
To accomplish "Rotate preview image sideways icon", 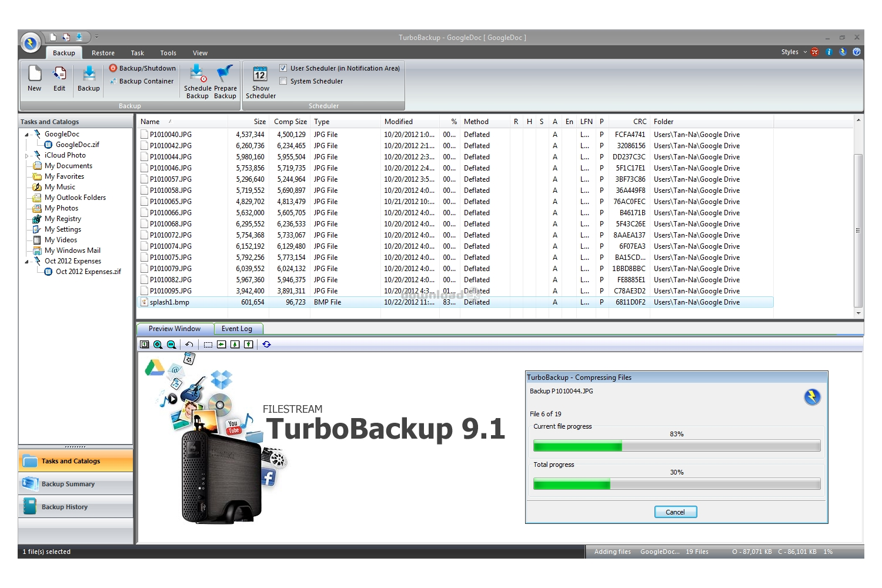I will pos(221,345).
